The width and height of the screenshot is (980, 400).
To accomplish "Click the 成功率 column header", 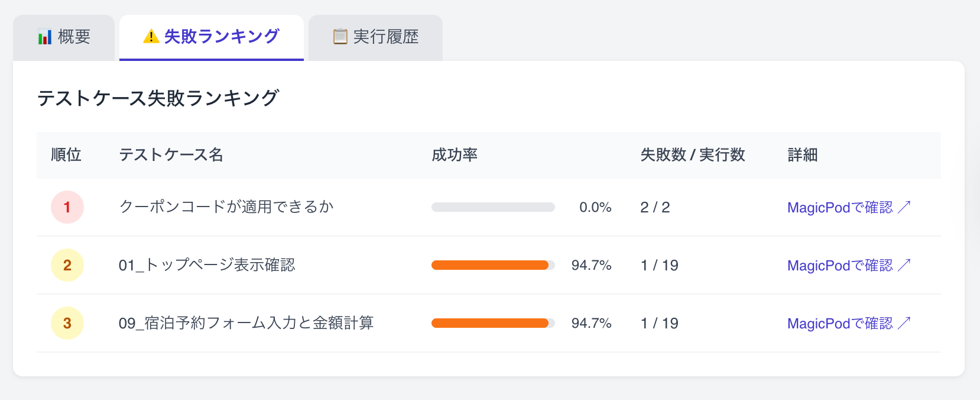I will [455, 155].
